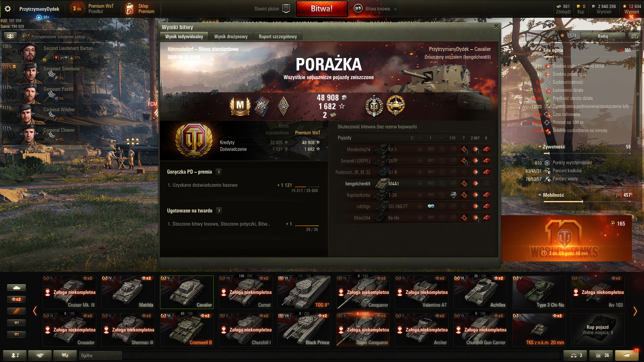Open the contacts list icon showing 2

15,355
